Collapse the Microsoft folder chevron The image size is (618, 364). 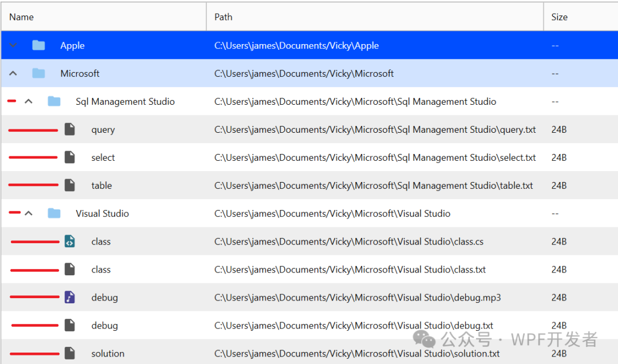(x=13, y=73)
